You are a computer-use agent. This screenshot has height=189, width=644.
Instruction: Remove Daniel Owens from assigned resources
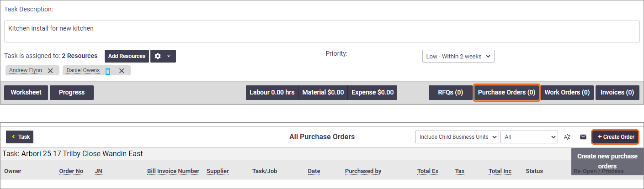pyautogui.click(x=122, y=71)
